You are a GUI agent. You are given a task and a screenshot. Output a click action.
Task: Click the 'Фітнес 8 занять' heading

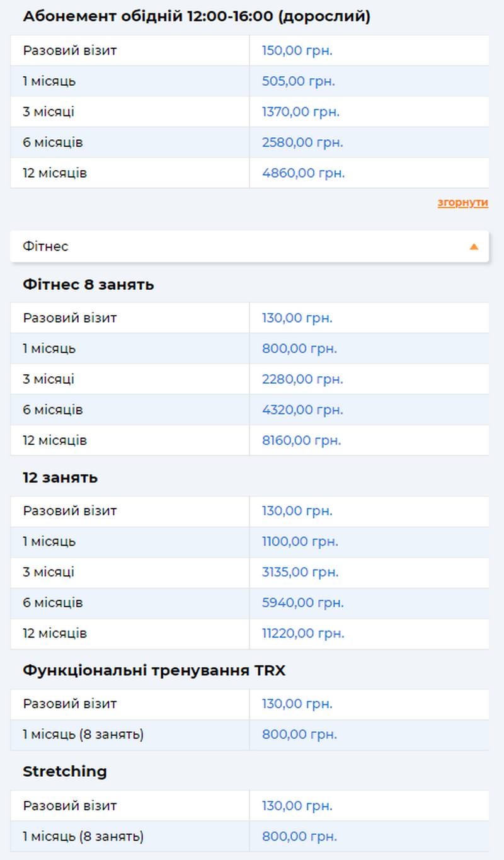click(x=88, y=285)
